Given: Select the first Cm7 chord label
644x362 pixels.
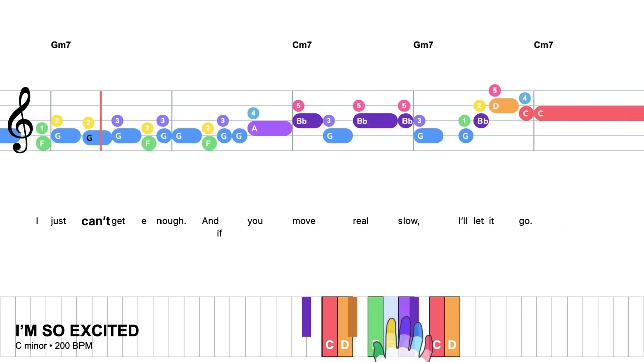Looking at the screenshot, I should (302, 45).
